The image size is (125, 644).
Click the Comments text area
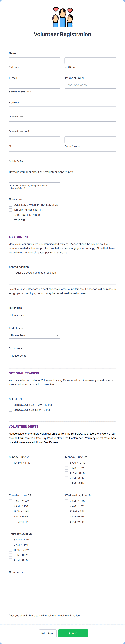click(x=62, y=590)
